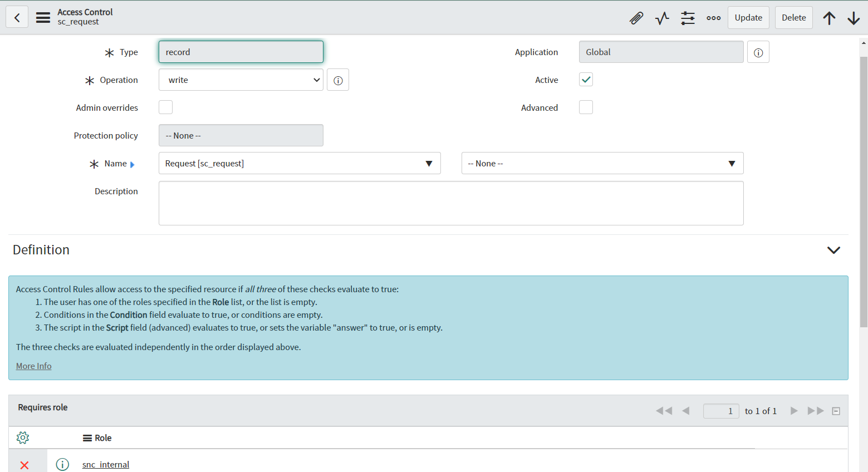The image size is (868, 472).
Task: Check the Advanced checkbox
Action: (x=586, y=107)
